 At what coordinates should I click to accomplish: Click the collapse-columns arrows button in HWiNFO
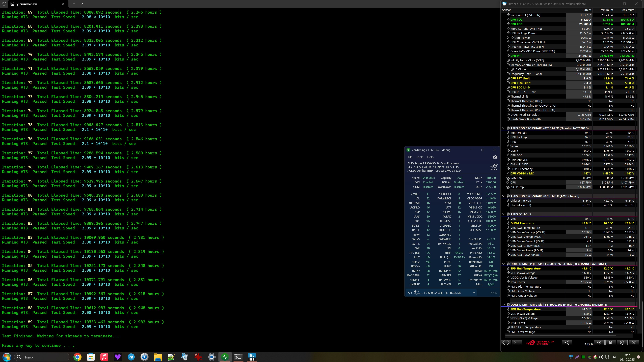517,343
